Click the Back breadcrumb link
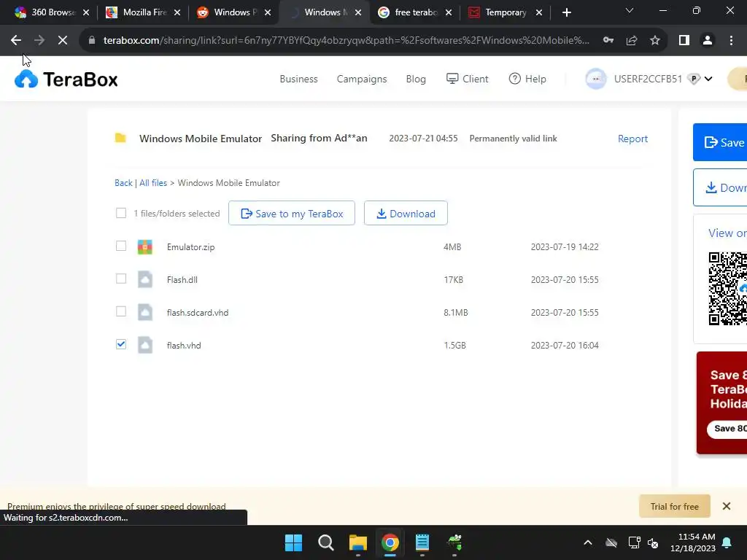The width and height of the screenshot is (747, 560). (123, 183)
